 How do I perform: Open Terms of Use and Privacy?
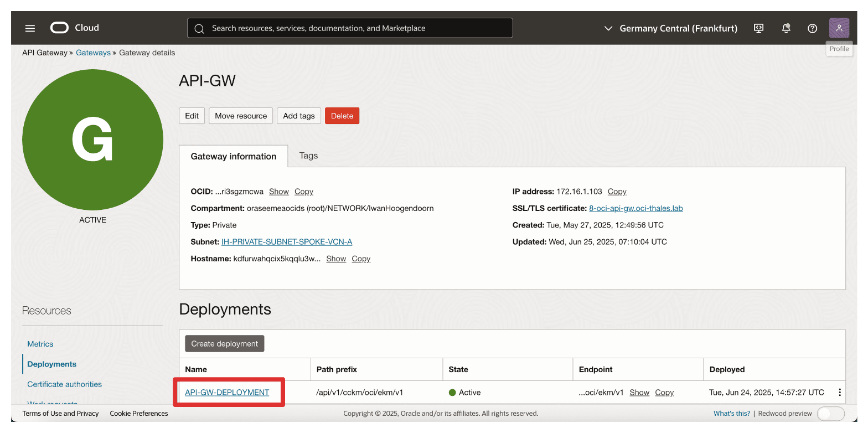(60, 414)
